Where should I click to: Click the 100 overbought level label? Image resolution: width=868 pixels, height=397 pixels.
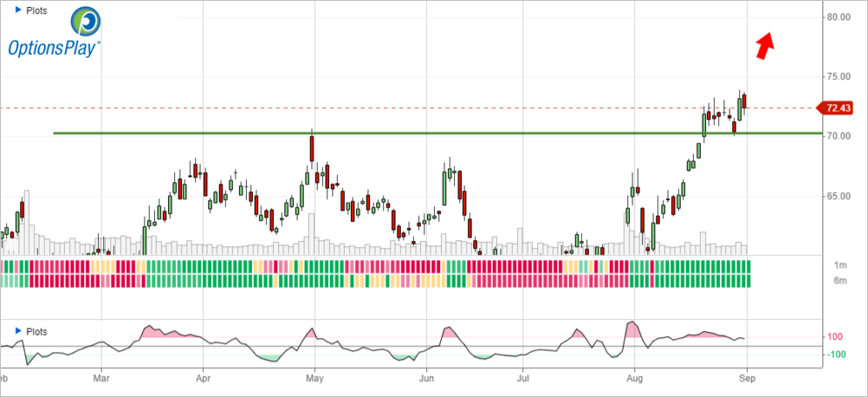coord(835,337)
